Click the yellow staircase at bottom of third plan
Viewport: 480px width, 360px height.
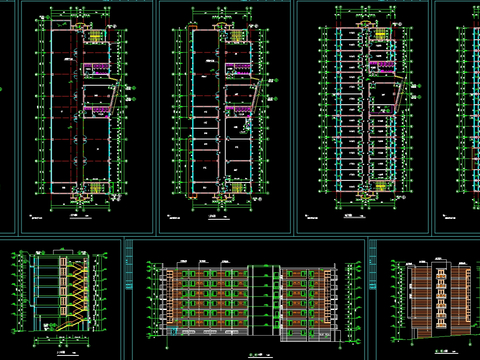point(380,186)
